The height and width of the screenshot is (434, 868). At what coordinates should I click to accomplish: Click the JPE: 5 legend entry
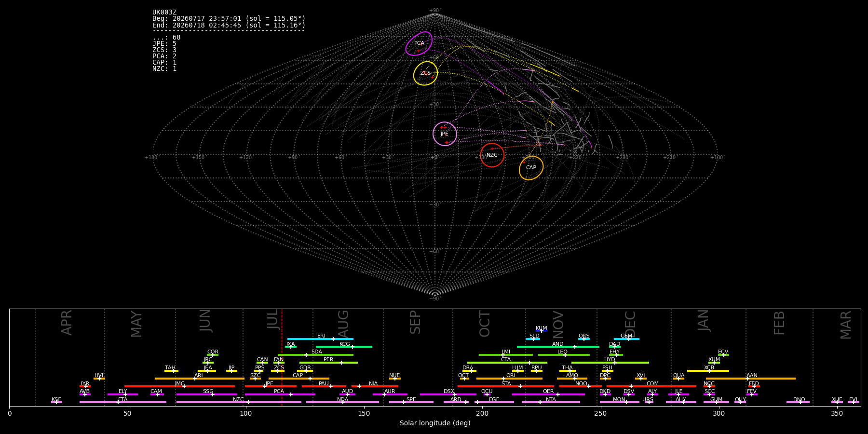click(164, 44)
